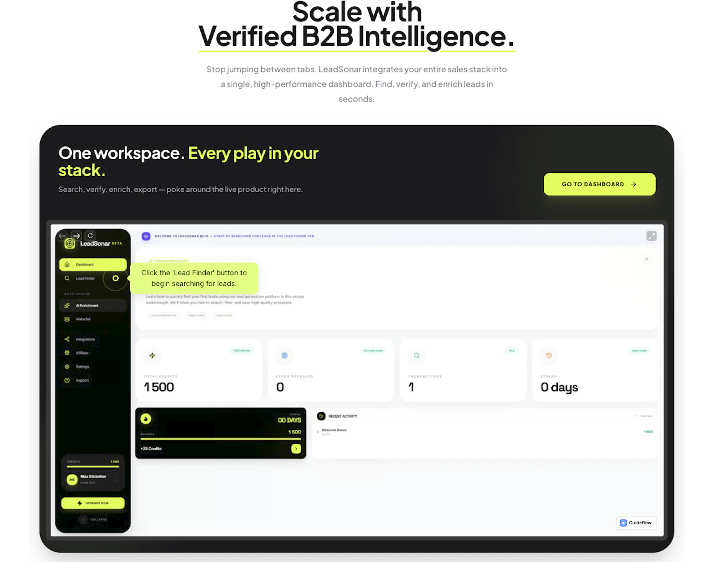The image size is (728, 562).
Task: Click the FIND LEADS tag
Action: click(197, 315)
